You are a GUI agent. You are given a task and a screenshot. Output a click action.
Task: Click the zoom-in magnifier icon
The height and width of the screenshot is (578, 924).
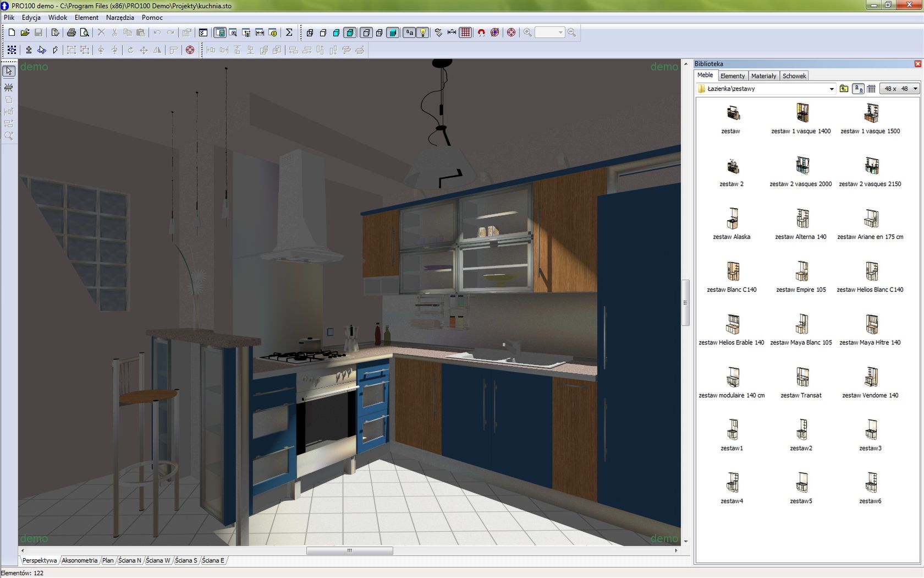tap(527, 32)
